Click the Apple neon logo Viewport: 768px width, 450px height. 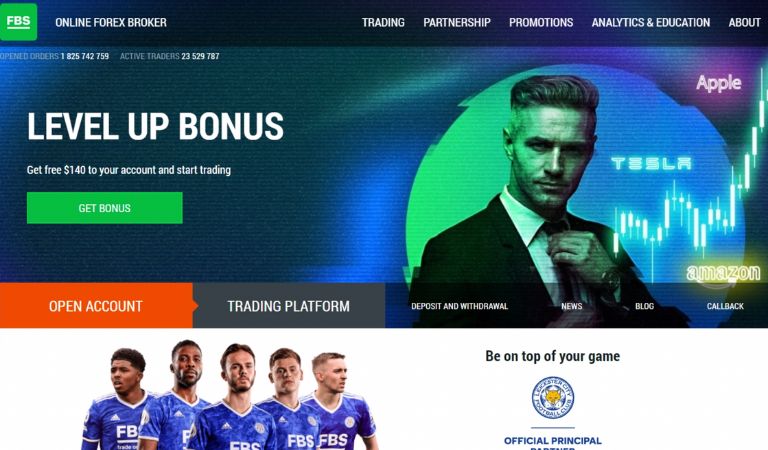click(719, 83)
